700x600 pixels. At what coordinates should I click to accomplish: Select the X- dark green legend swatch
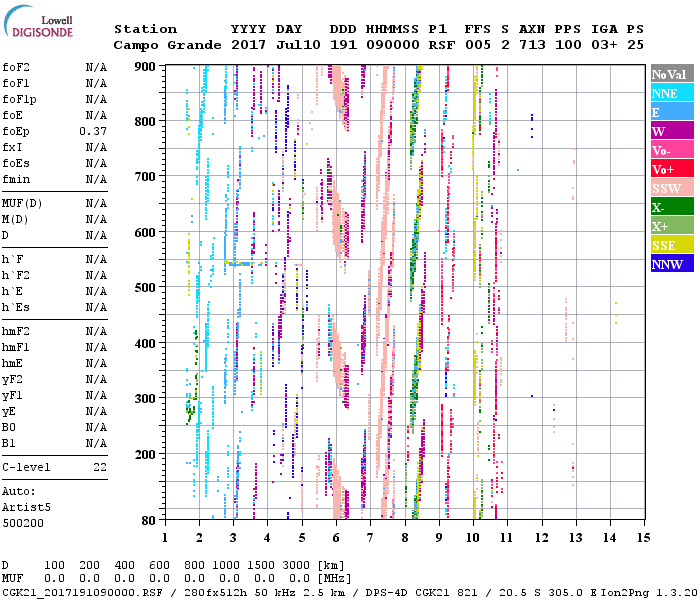click(672, 207)
